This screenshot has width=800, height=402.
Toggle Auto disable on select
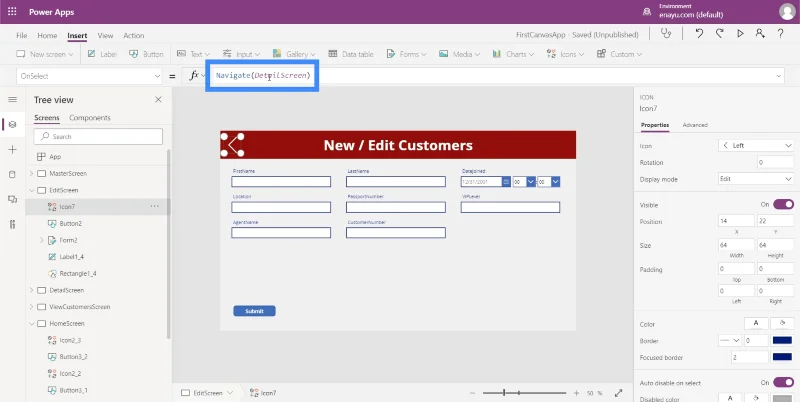(783, 383)
